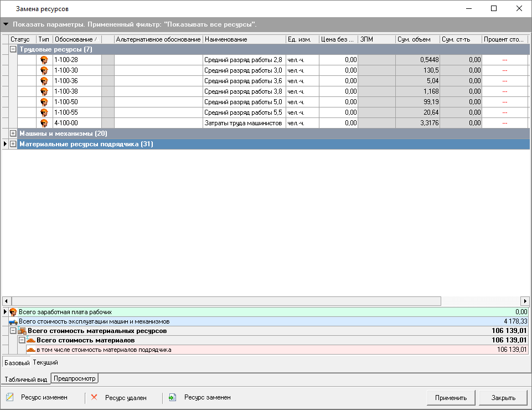Image resolution: width=532 pixels, height=410 pixels.
Task: Click the 'Ресурс заменен' icon
Action: point(173,397)
